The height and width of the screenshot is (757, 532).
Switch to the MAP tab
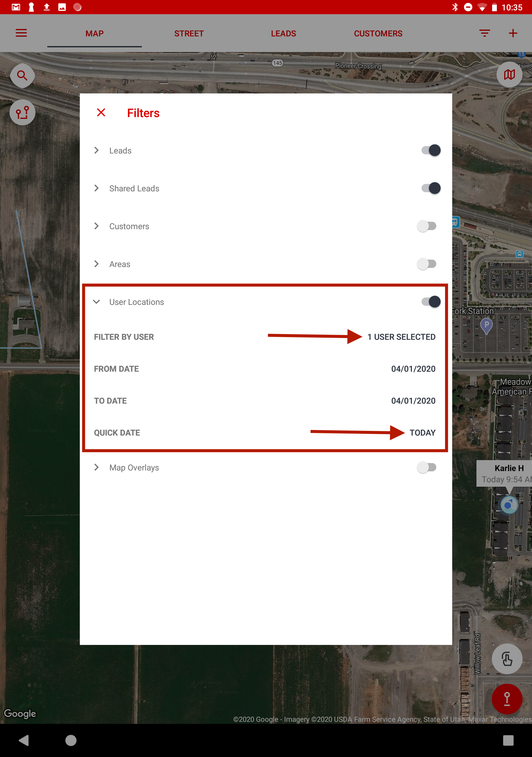(x=95, y=33)
